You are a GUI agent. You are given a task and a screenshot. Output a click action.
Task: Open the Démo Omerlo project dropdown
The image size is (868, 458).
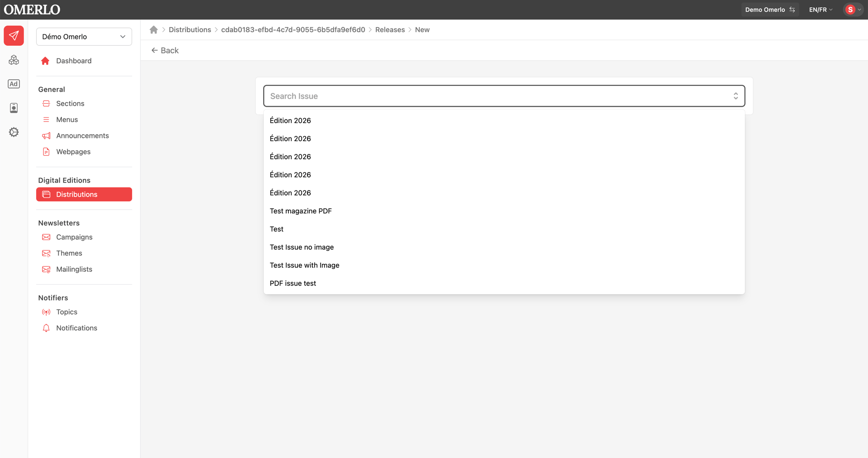point(84,37)
